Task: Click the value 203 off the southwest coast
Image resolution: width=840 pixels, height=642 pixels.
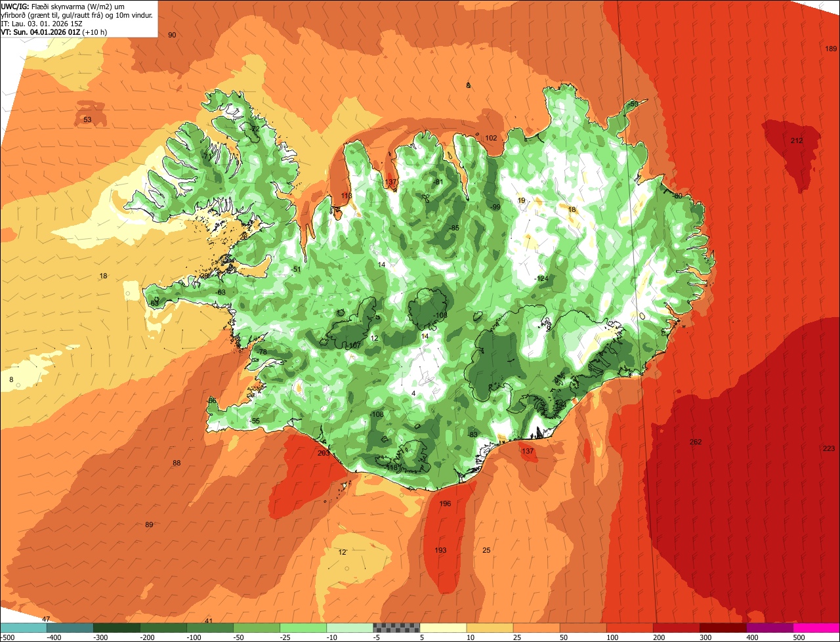Action: [324, 453]
